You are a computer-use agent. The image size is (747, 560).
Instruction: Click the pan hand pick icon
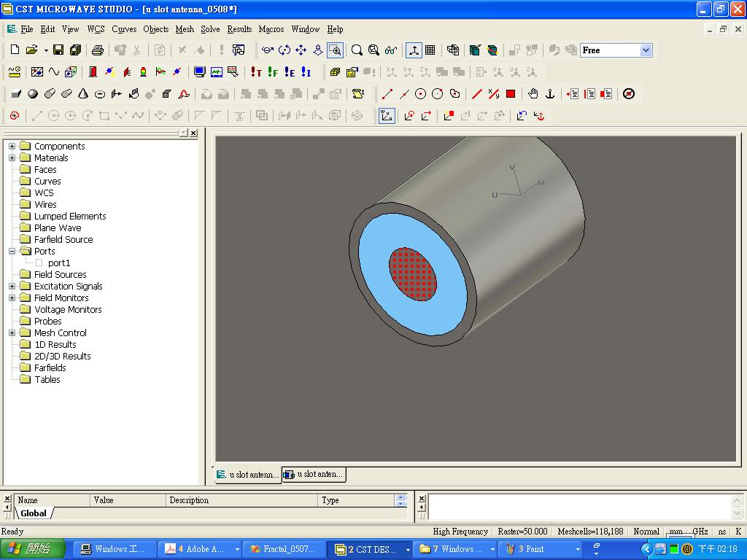pyautogui.click(x=533, y=94)
